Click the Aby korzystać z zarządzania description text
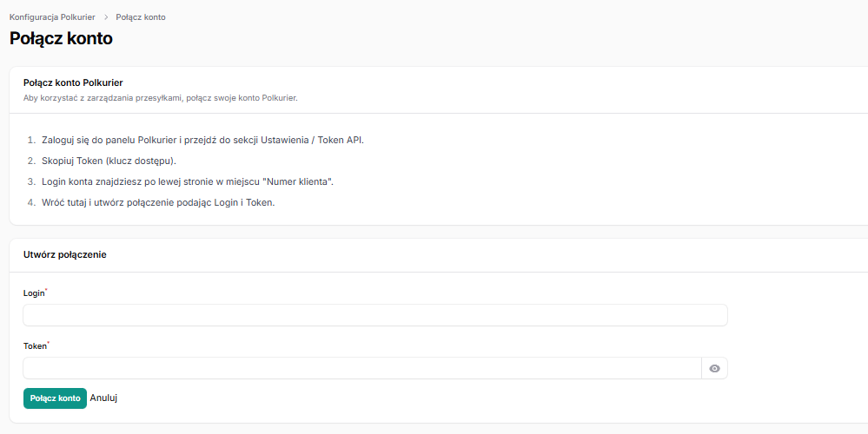868x434 pixels. 160,99
